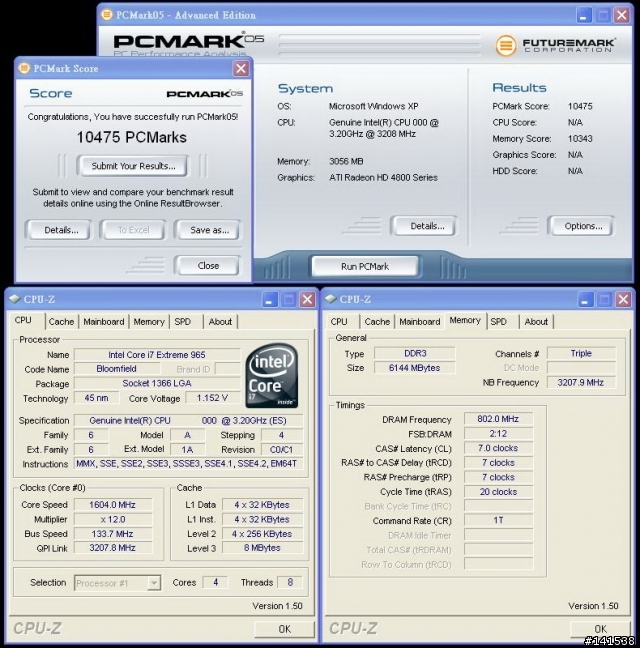Click Submit Your Results button
The image size is (640, 649).
pyautogui.click(x=133, y=166)
